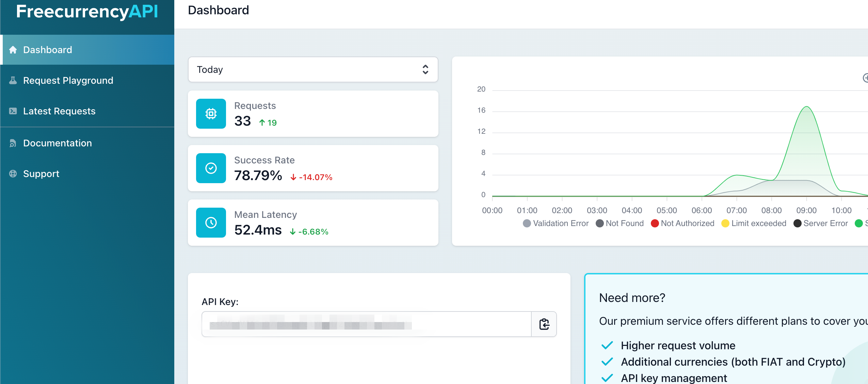Viewport: 868px width, 384px height.
Task: Click the Support lifebuoy icon
Action: coord(13,174)
